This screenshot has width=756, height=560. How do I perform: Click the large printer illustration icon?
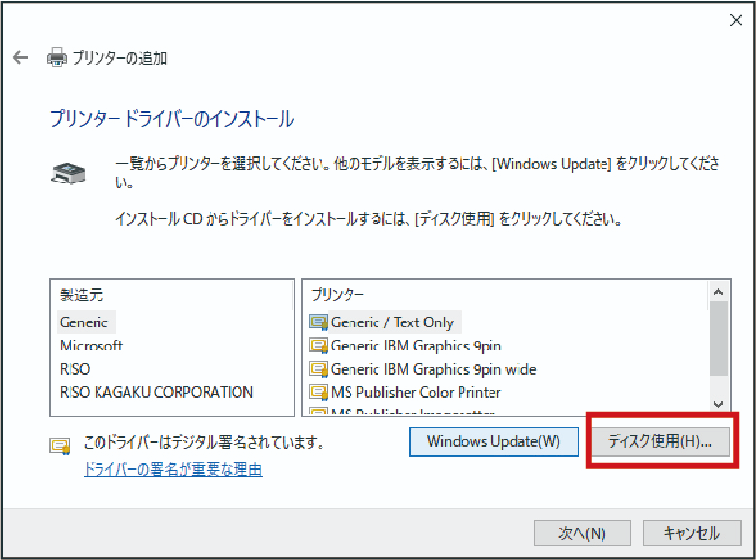(x=68, y=174)
